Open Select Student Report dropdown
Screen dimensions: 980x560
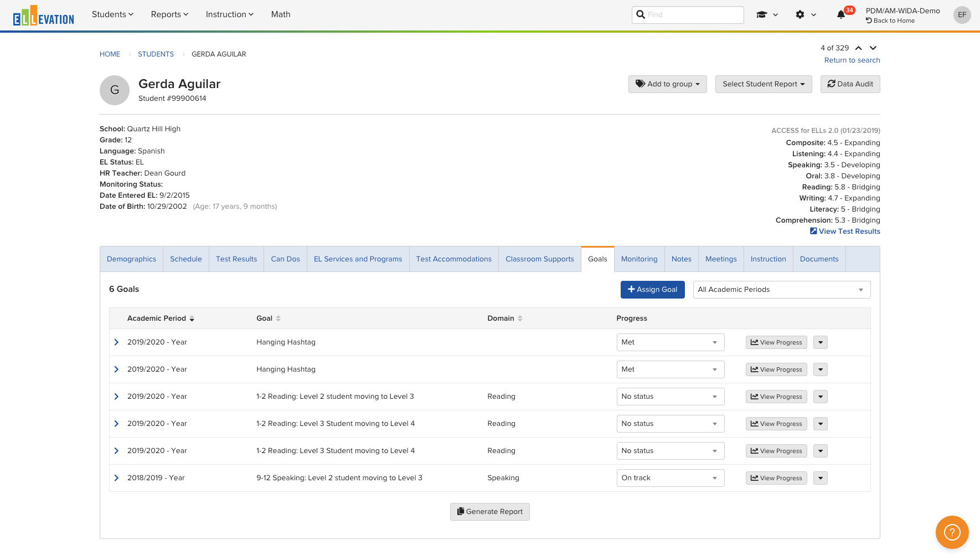[x=764, y=84]
